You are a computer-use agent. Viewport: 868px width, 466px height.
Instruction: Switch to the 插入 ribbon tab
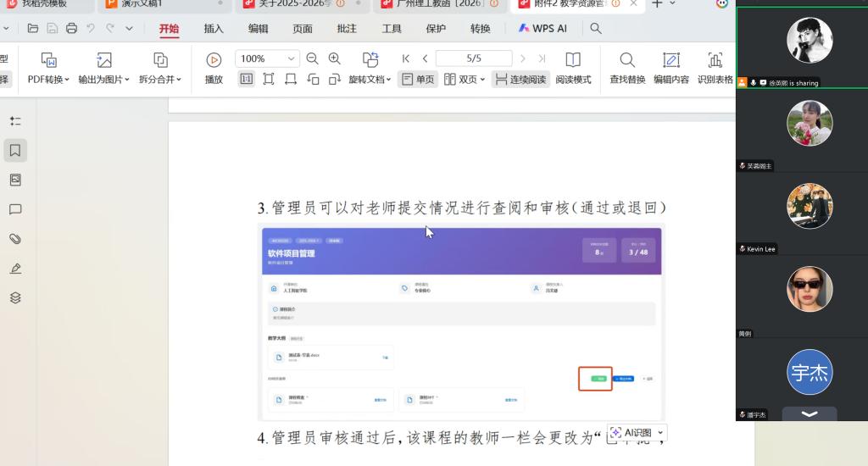[x=214, y=28]
